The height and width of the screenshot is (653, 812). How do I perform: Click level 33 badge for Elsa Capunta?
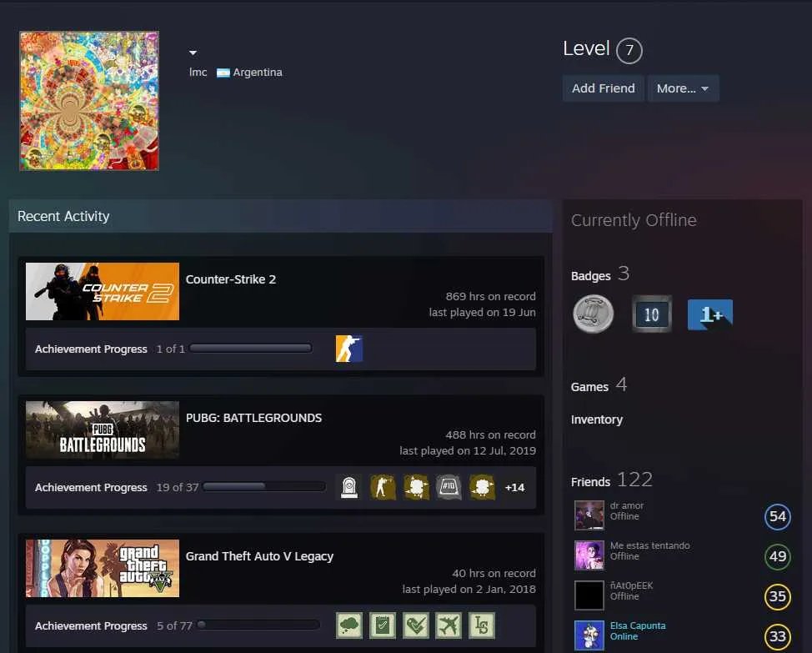pyautogui.click(x=778, y=636)
